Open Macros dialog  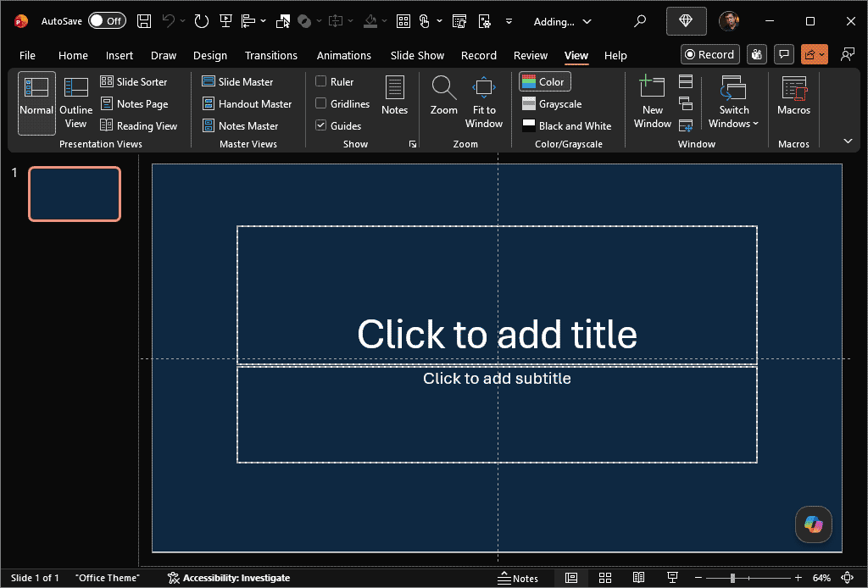click(793, 95)
